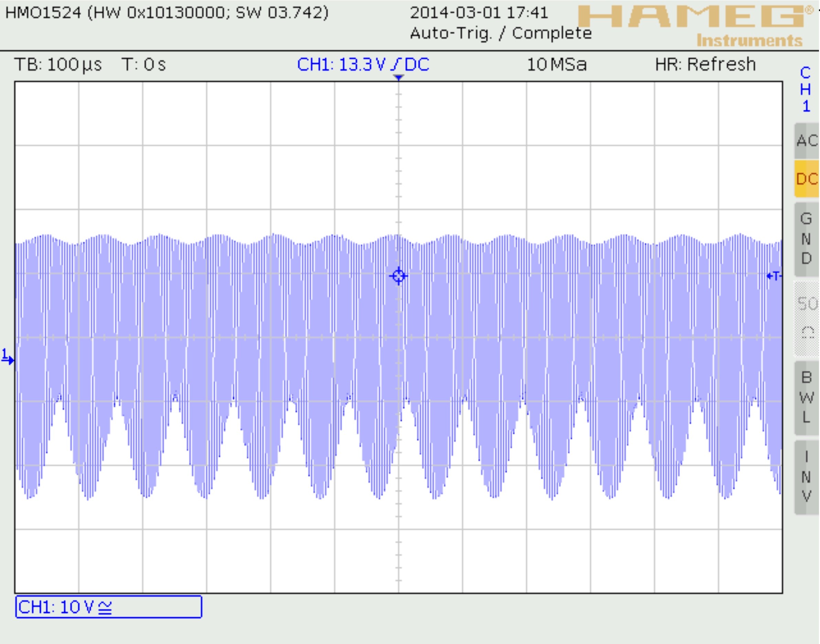
Task: Click the HR: Refresh acquisition mode label
Action: [x=705, y=64]
